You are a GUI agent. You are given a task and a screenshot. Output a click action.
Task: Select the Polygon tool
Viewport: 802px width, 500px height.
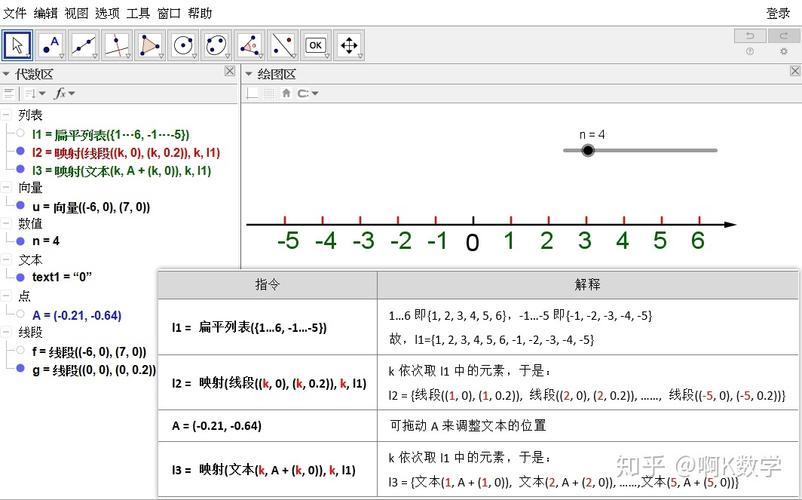click(x=150, y=46)
